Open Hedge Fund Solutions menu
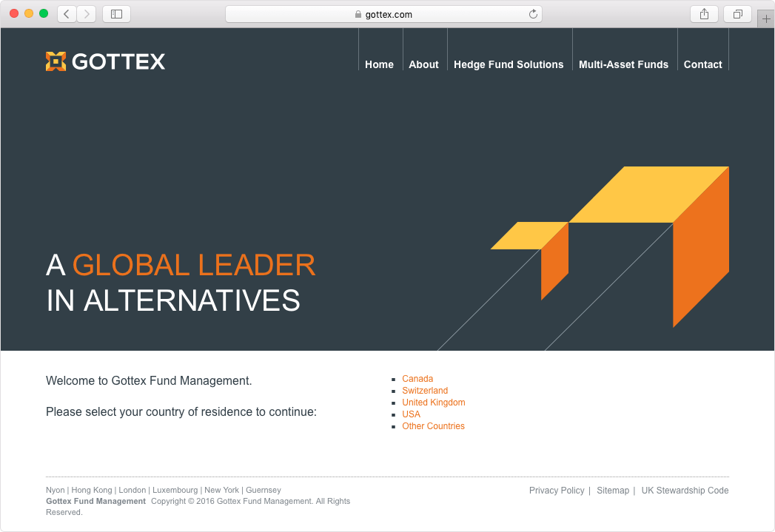Viewport: 775px width, 532px height. pos(509,64)
